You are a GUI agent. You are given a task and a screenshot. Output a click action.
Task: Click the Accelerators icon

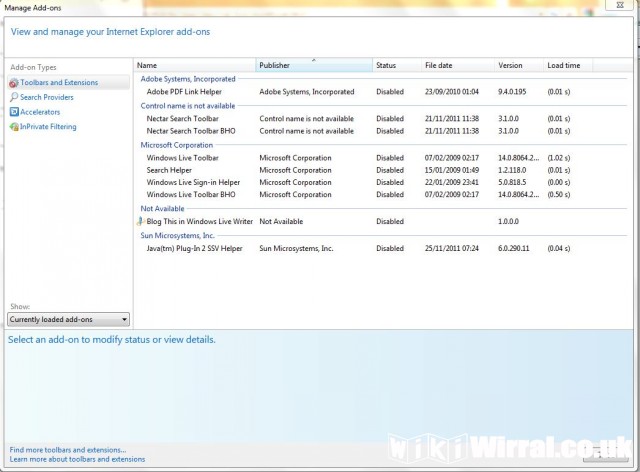pos(14,112)
